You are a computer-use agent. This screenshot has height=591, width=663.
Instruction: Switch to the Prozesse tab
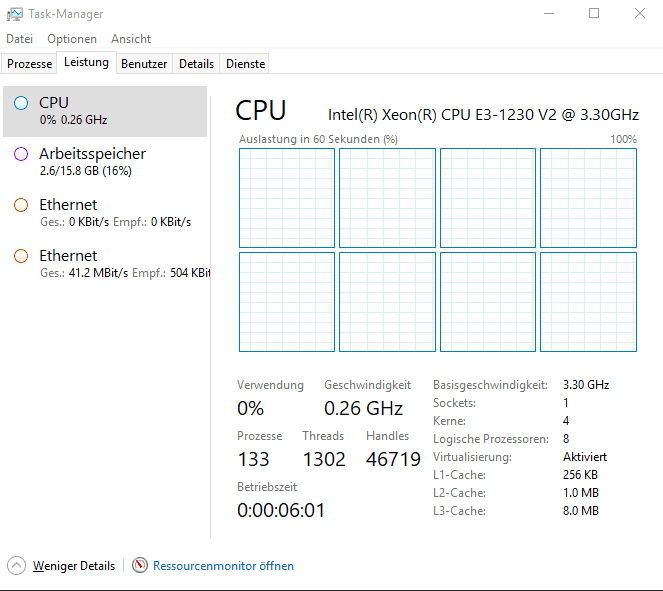coord(29,64)
